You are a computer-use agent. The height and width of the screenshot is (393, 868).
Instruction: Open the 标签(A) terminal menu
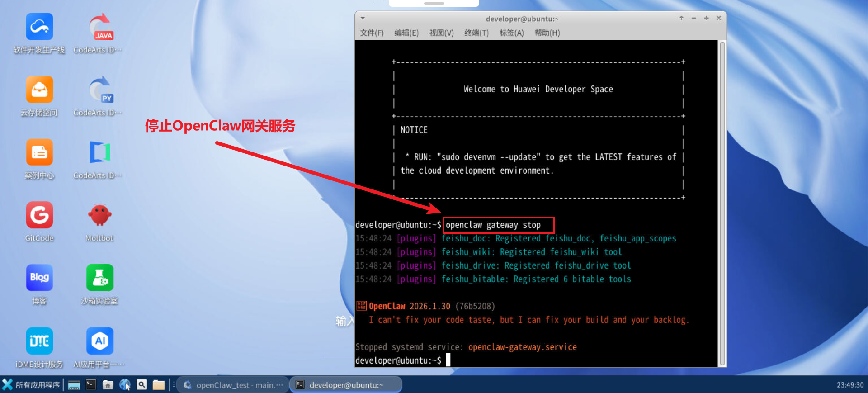tap(512, 33)
